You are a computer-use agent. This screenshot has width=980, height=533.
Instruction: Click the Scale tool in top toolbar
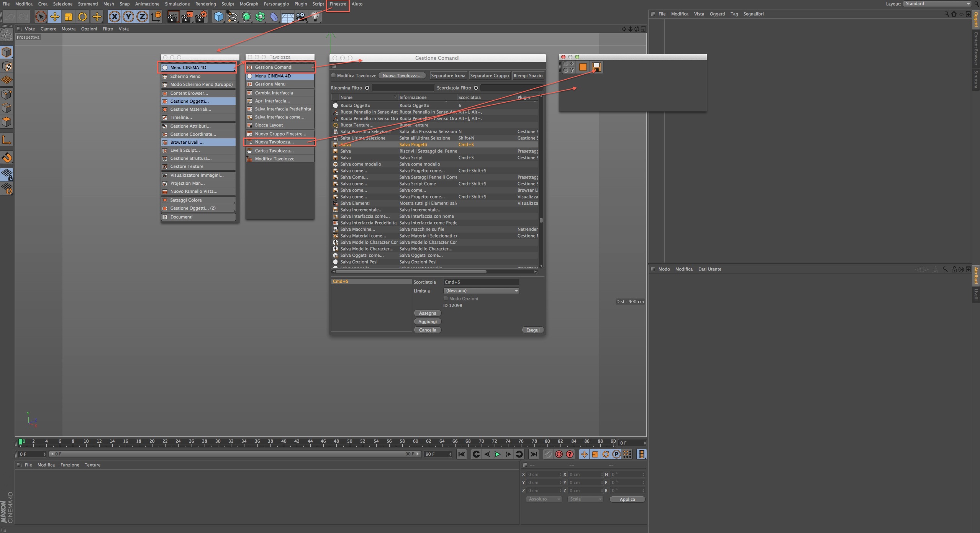coord(69,16)
